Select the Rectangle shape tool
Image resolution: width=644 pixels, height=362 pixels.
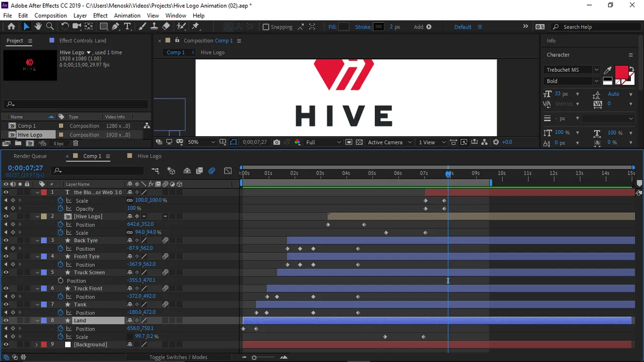(104, 27)
